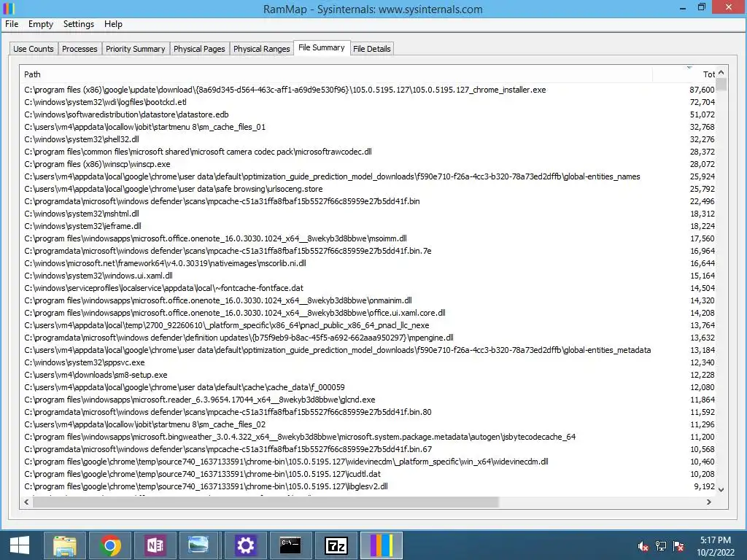Select the onmainim.dll row

pos(369,300)
